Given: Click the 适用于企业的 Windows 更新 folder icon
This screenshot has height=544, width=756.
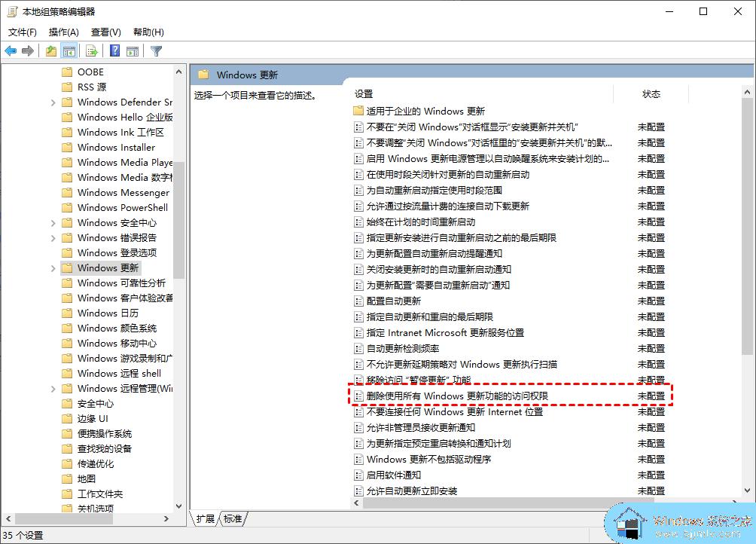Looking at the screenshot, I should click(358, 111).
